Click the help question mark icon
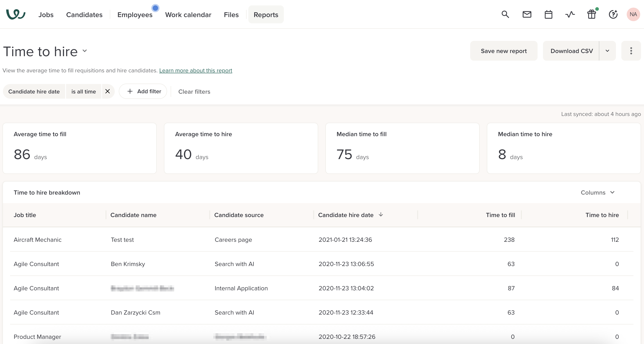This screenshot has width=644, height=344. pyautogui.click(x=613, y=14)
